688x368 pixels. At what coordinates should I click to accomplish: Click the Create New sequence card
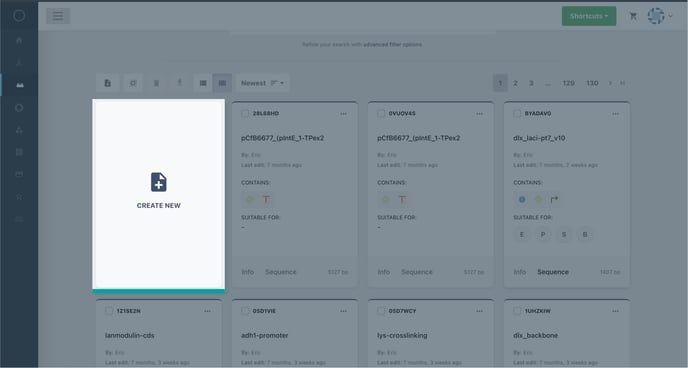(158, 195)
